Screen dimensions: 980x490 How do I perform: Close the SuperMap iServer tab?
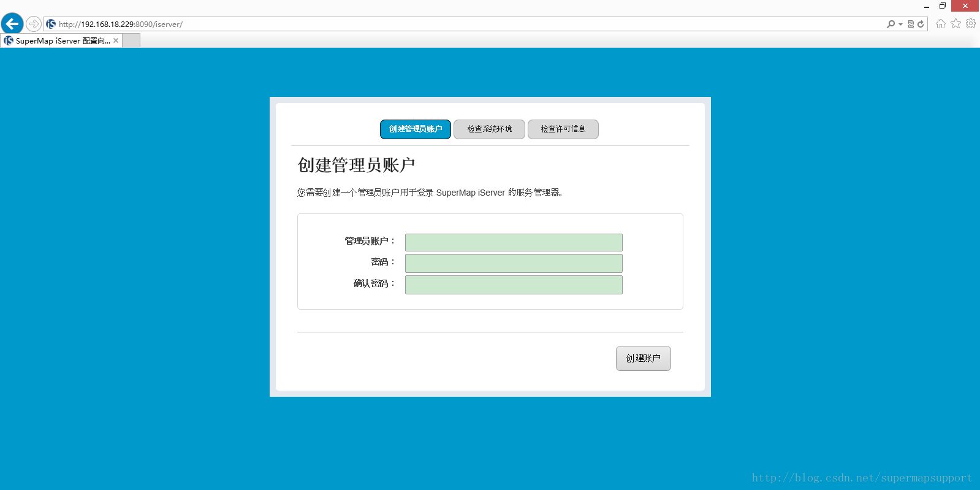point(116,40)
